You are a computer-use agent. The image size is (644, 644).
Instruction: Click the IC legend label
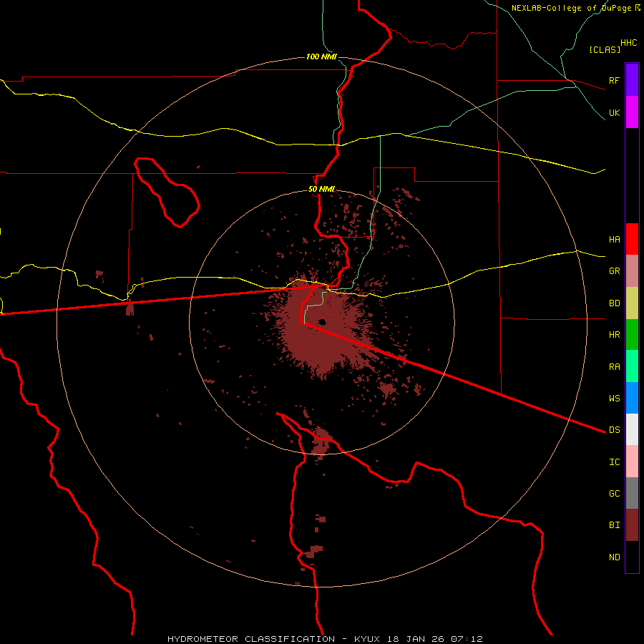(614, 462)
